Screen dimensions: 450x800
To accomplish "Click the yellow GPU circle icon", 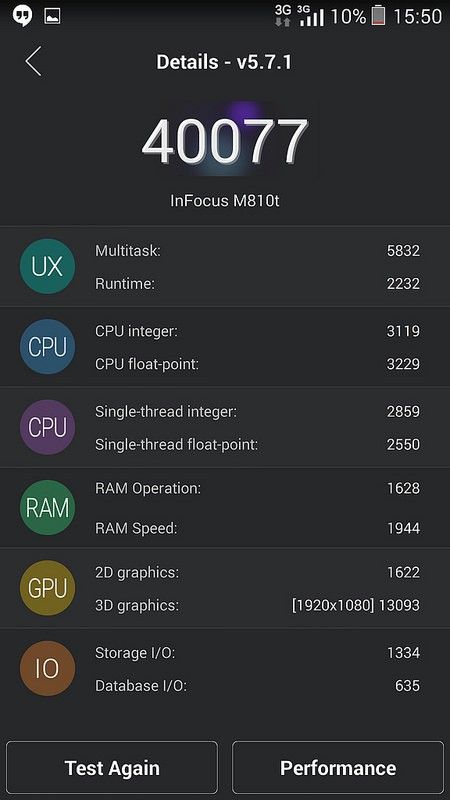I will click(x=47, y=588).
